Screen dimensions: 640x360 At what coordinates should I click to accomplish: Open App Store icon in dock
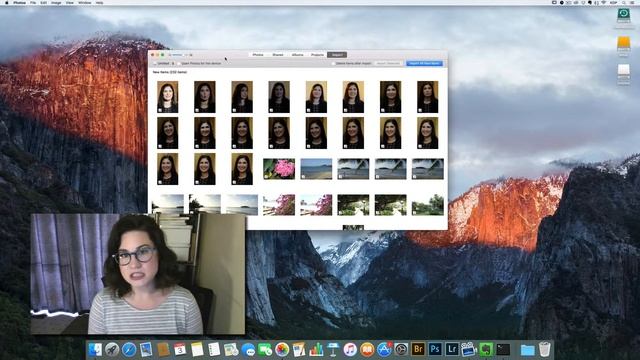point(384,350)
